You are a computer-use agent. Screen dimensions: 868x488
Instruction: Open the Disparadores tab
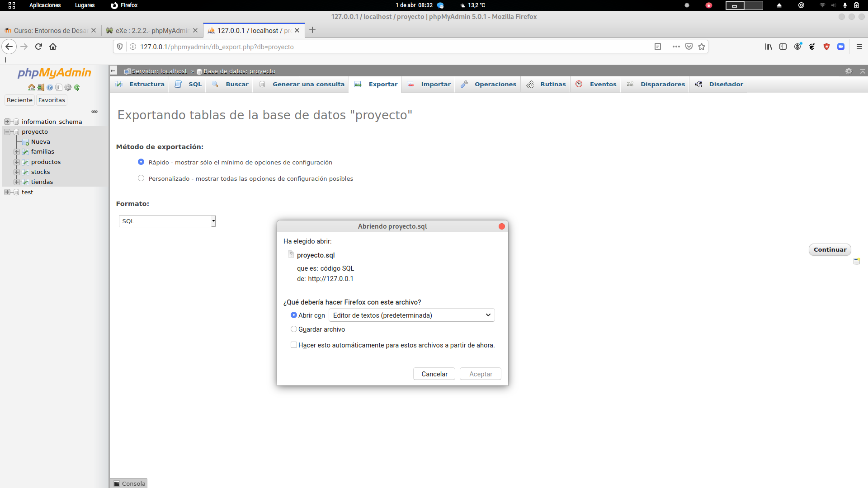[x=656, y=84]
